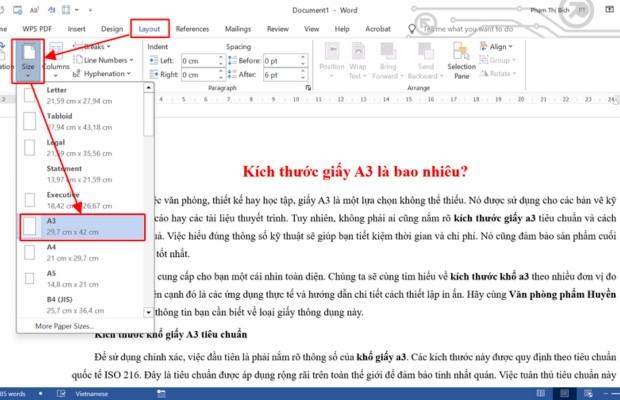Switch to the Design tab

pos(112,29)
